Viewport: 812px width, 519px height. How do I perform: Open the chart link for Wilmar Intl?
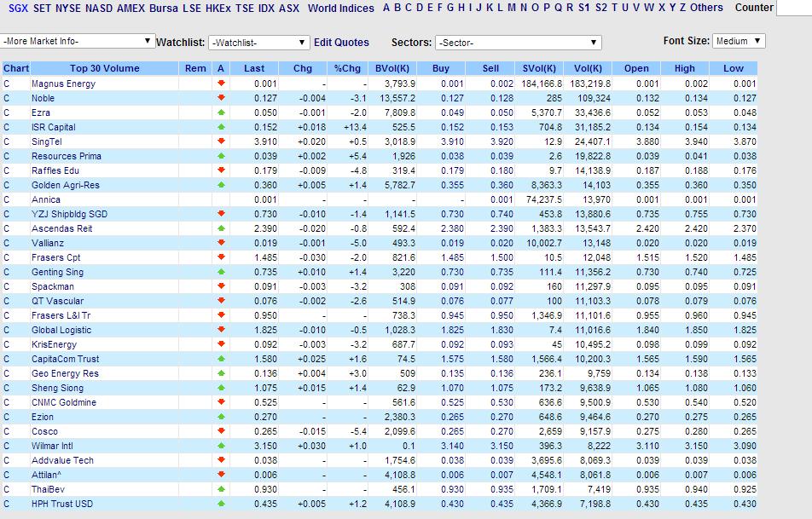[x=7, y=446]
